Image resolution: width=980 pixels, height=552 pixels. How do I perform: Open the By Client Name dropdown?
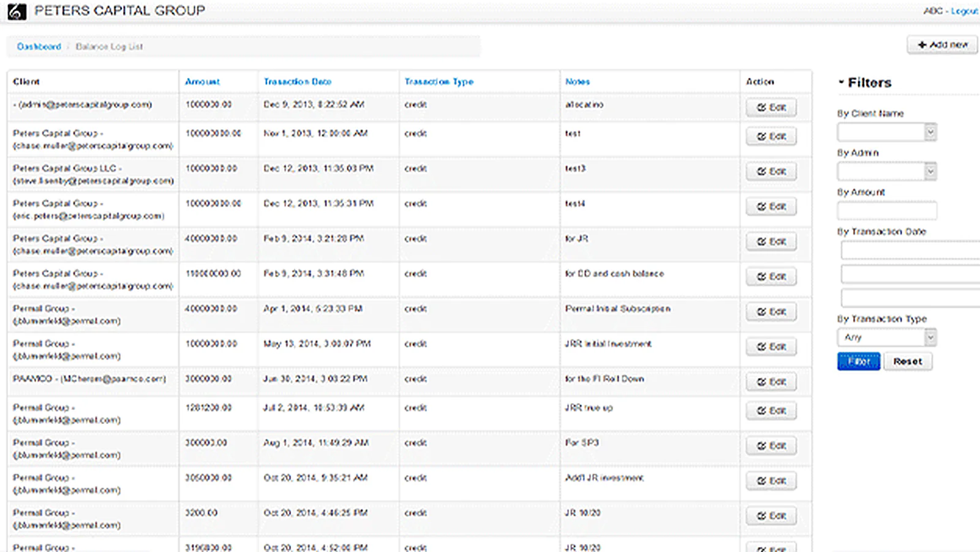coord(887,132)
